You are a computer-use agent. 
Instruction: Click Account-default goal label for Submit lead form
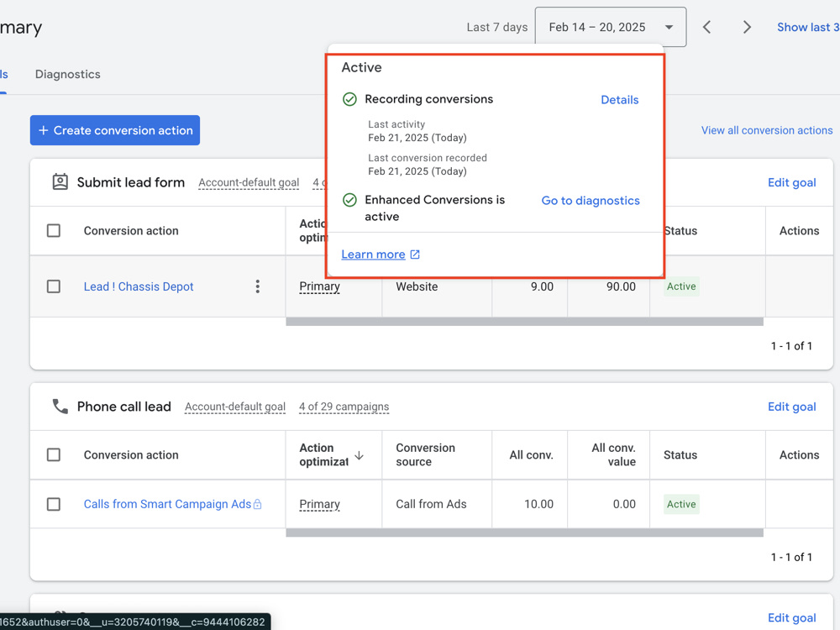point(249,182)
